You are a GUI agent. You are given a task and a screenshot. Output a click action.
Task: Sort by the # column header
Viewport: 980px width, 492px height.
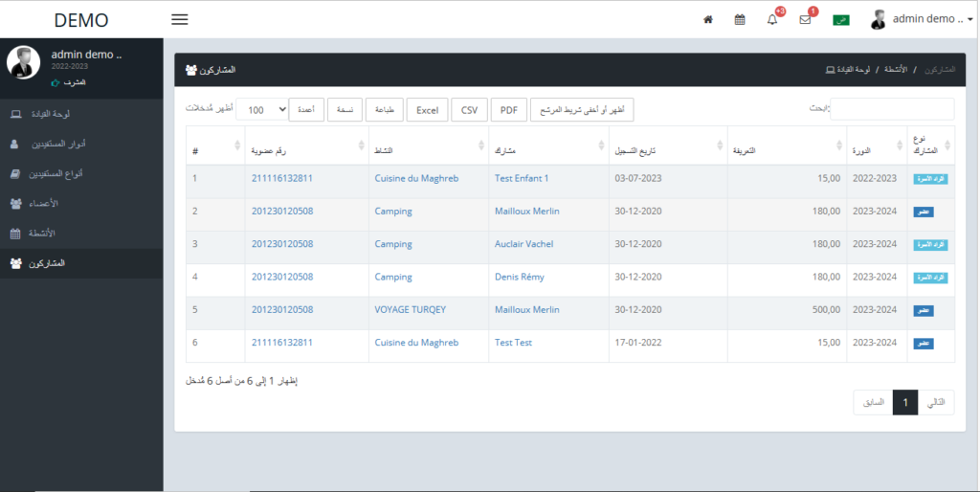[215, 145]
